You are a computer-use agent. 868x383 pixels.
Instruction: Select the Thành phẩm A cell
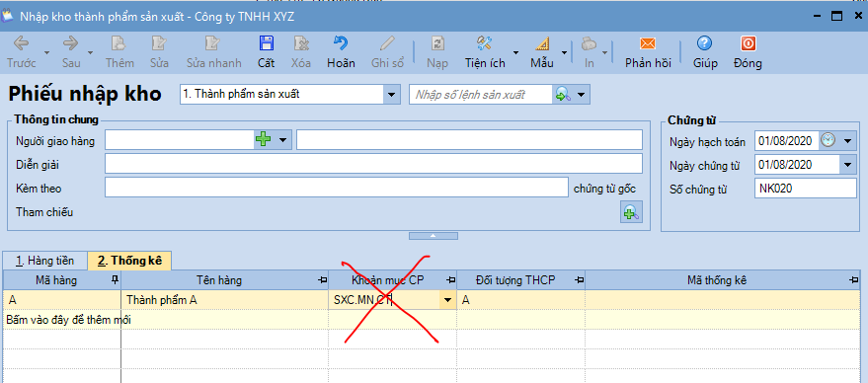coord(225,300)
